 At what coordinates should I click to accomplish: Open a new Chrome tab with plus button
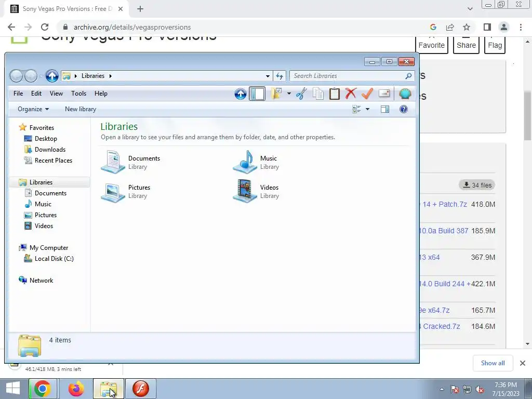pos(140,9)
